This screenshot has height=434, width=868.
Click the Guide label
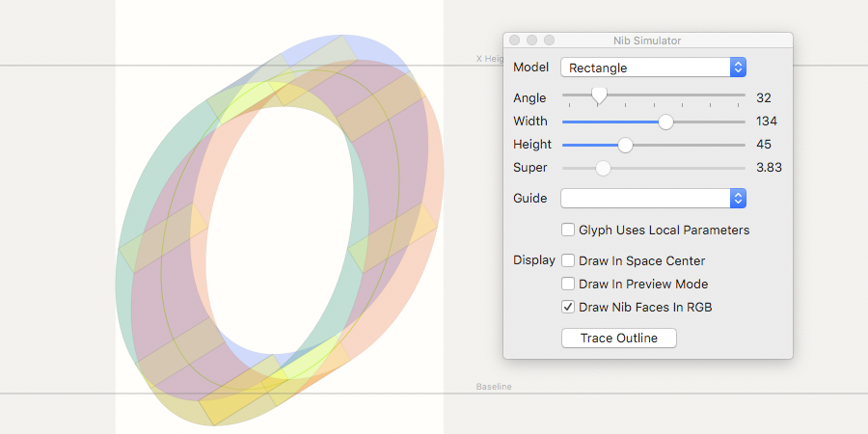[x=529, y=198]
